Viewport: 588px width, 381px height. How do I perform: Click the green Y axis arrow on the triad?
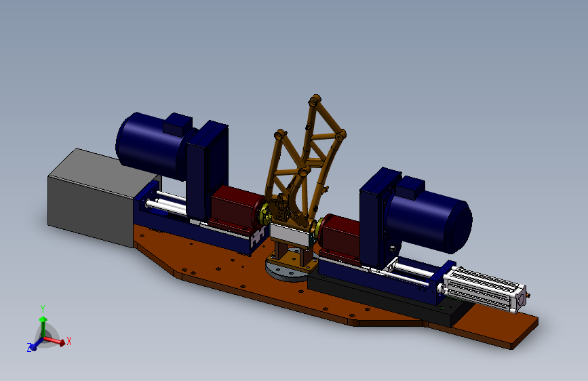43,325
